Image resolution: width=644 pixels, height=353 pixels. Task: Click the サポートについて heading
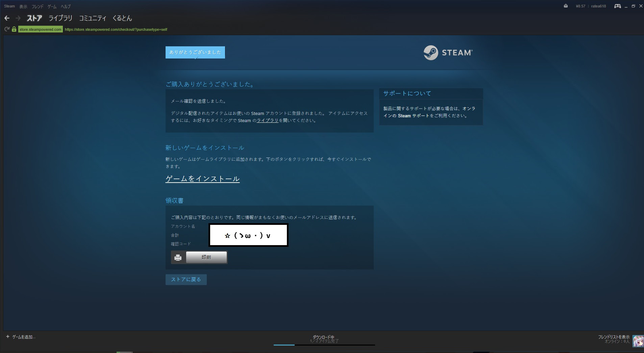(x=407, y=93)
